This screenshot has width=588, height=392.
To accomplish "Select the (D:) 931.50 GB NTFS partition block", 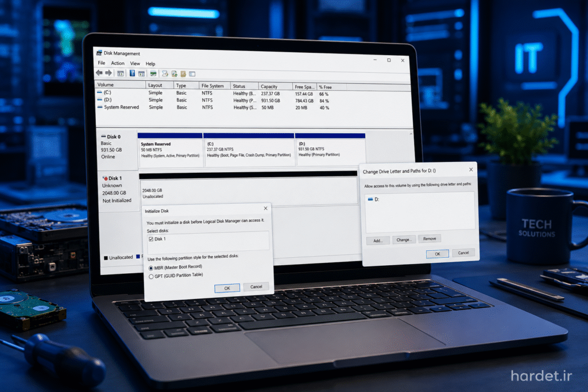I will tap(330, 150).
